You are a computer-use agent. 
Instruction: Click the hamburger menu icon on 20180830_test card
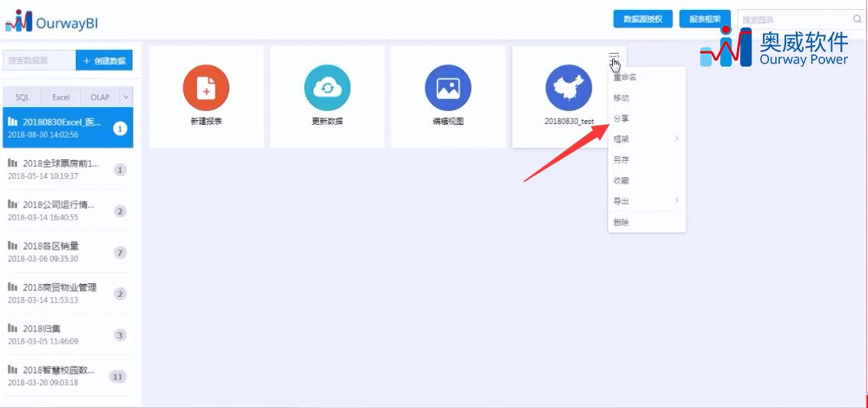(x=614, y=55)
